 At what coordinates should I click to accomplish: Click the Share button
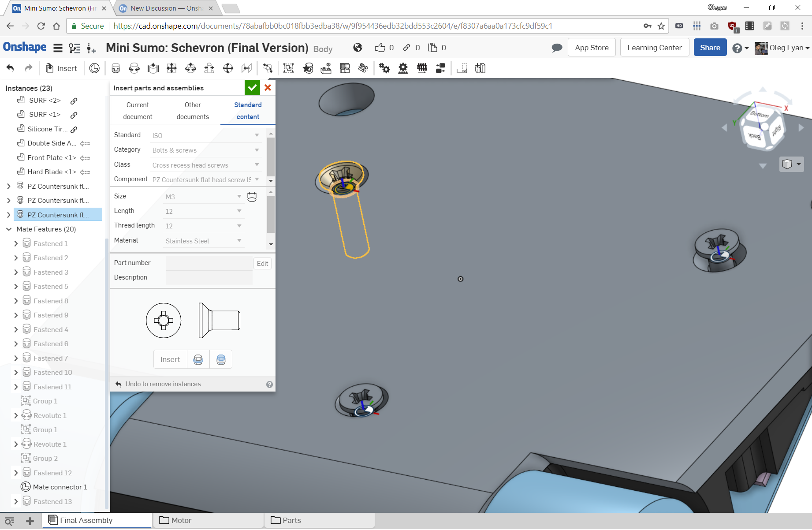point(710,48)
